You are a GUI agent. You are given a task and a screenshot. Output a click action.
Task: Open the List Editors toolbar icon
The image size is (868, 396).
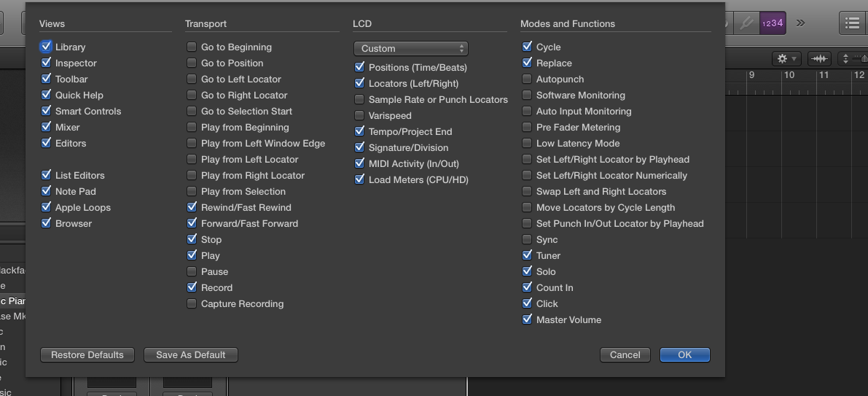click(852, 23)
